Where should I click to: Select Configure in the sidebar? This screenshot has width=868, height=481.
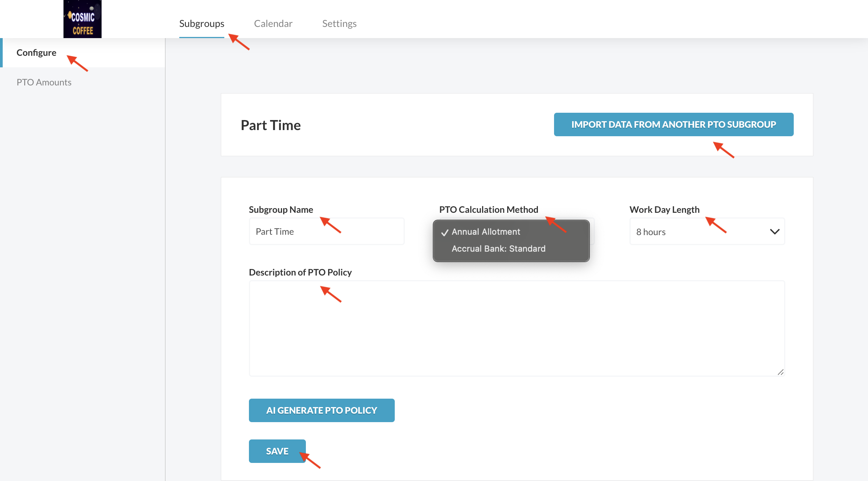(x=37, y=53)
